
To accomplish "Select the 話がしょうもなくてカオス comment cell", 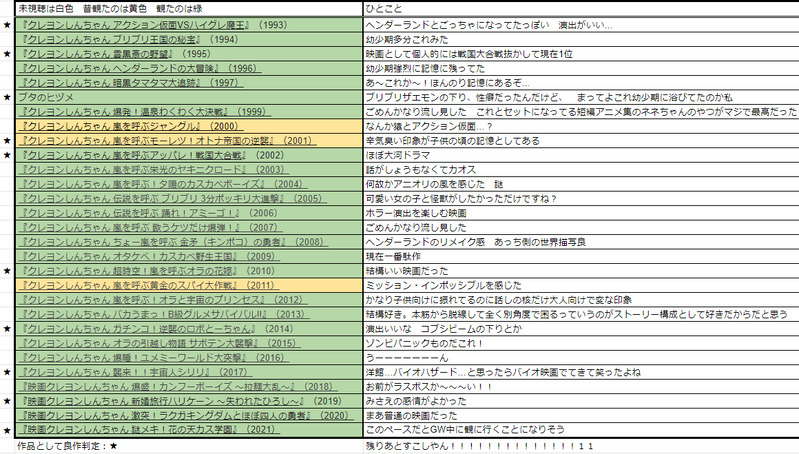I will [581, 170].
